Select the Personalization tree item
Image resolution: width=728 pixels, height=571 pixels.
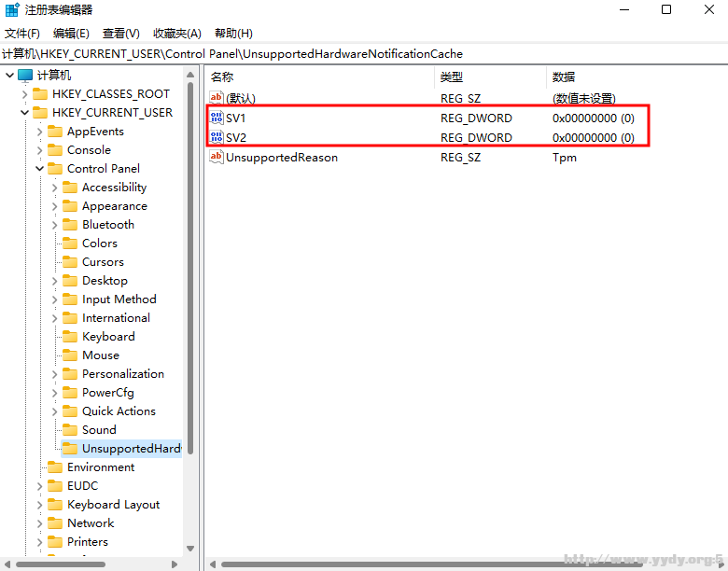123,374
